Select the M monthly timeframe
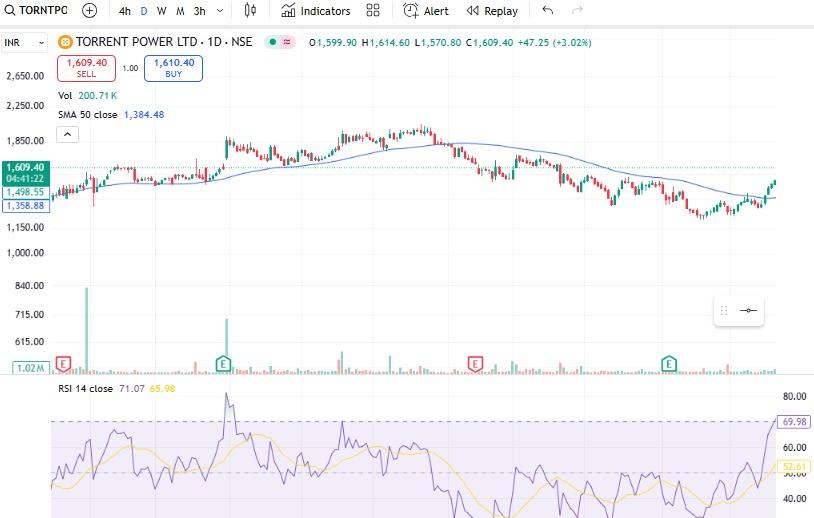 coord(180,11)
